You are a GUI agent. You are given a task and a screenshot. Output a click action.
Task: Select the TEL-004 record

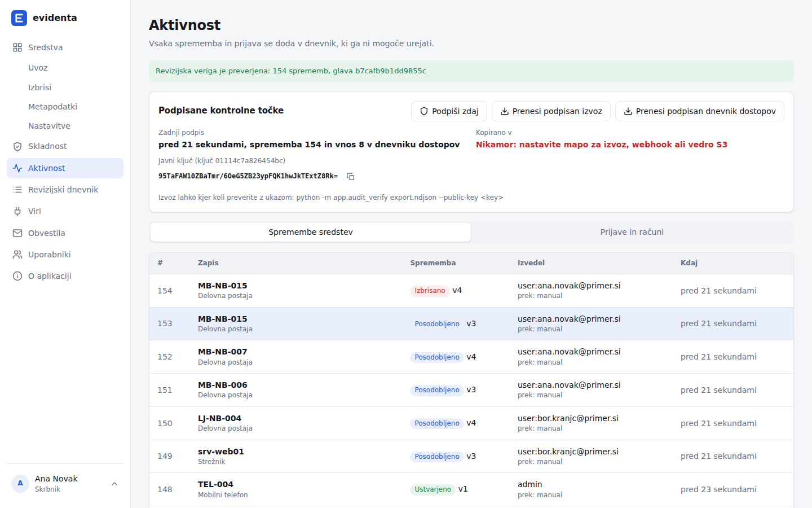click(215, 484)
